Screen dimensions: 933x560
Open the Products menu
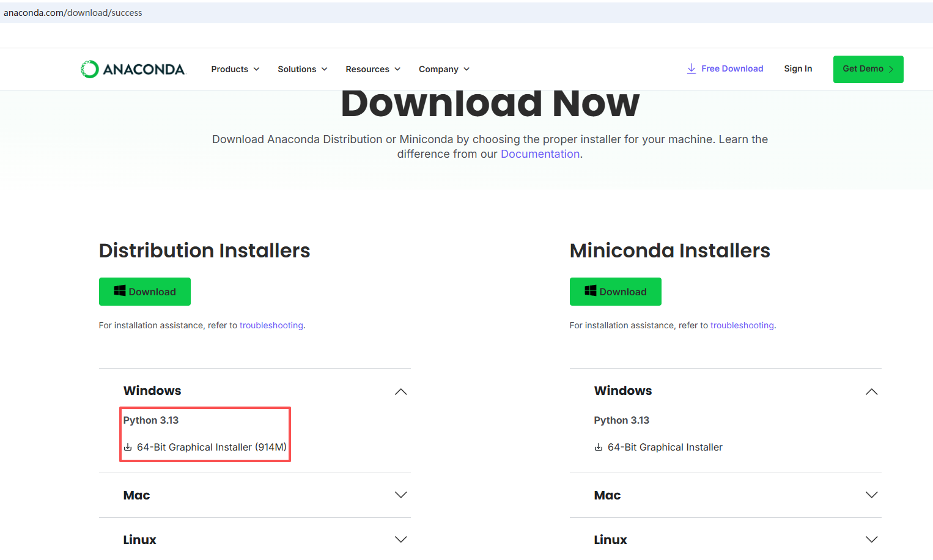point(235,69)
